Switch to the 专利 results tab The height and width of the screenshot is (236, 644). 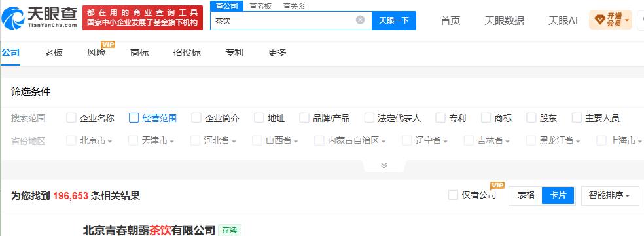click(234, 52)
